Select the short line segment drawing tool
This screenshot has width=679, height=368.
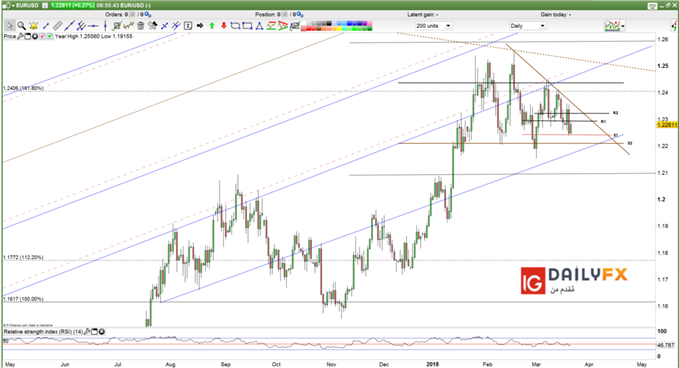(x=46, y=26)
